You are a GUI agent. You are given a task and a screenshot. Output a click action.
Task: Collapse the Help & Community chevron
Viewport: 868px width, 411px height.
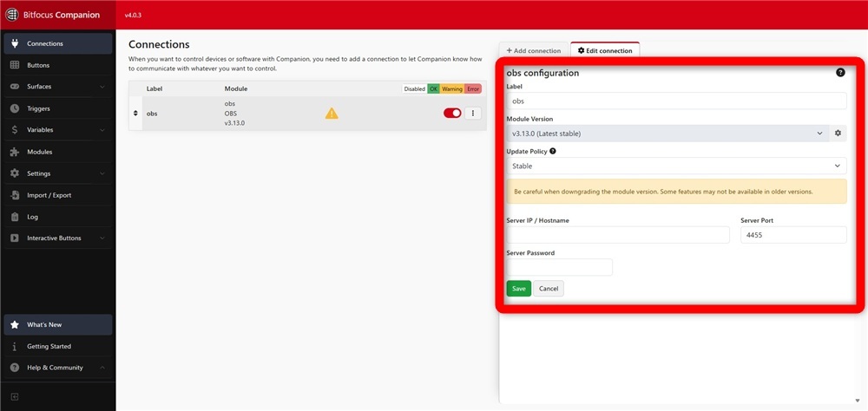(102, 368)
